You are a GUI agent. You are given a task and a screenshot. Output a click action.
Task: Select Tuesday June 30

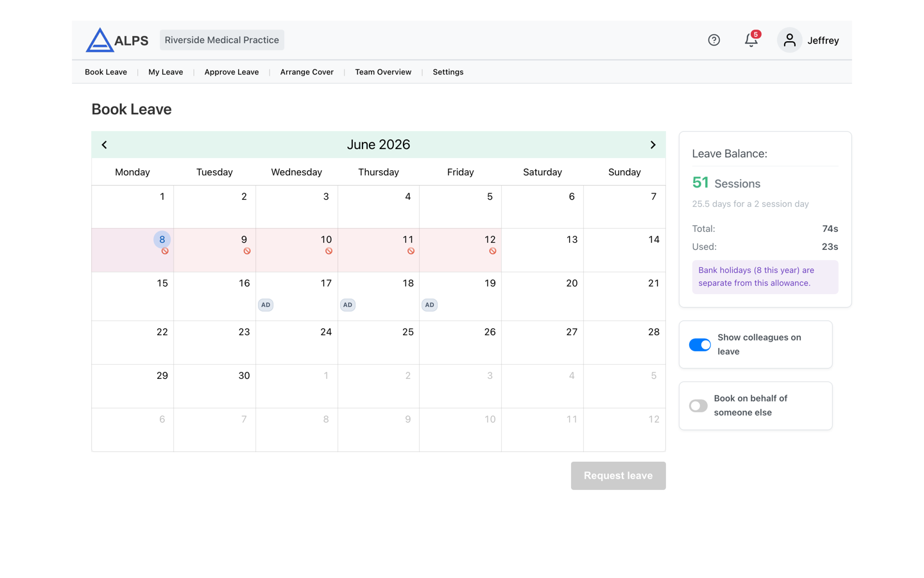214,387
